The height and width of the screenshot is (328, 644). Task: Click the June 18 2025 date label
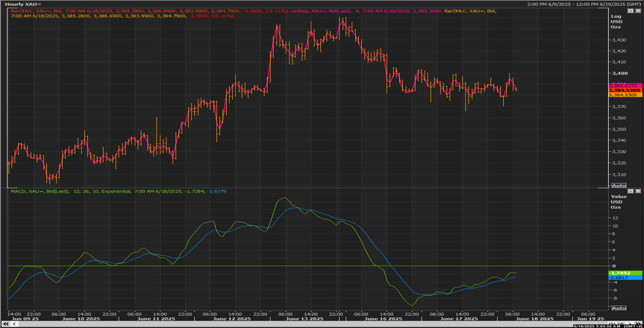click(534, 318)
